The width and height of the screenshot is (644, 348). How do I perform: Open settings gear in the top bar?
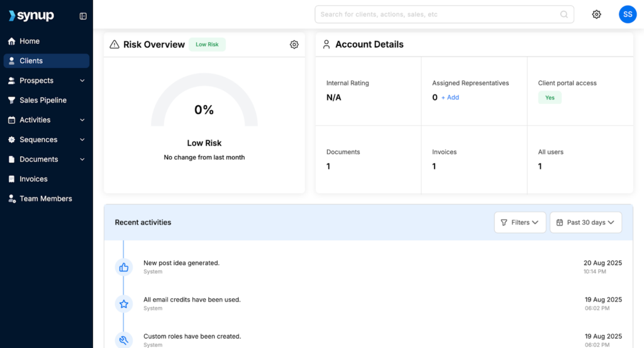pyautogui.click(x=596, y=14)
